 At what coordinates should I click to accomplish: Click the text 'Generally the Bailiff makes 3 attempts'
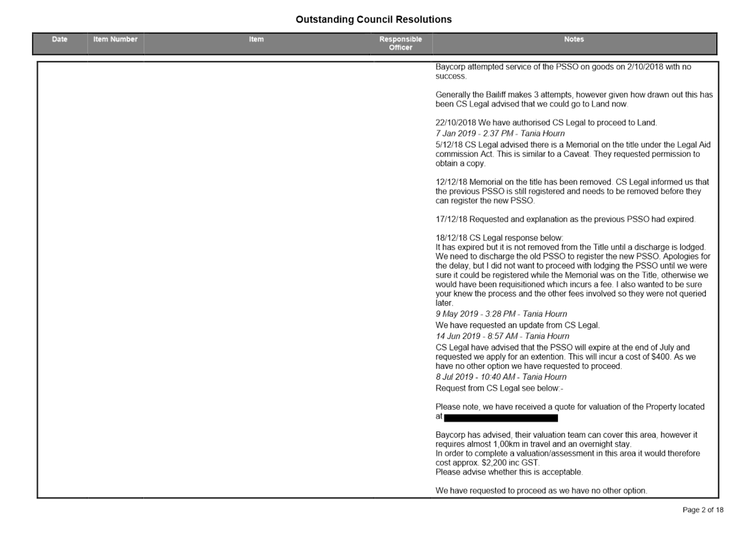[504, 95]
